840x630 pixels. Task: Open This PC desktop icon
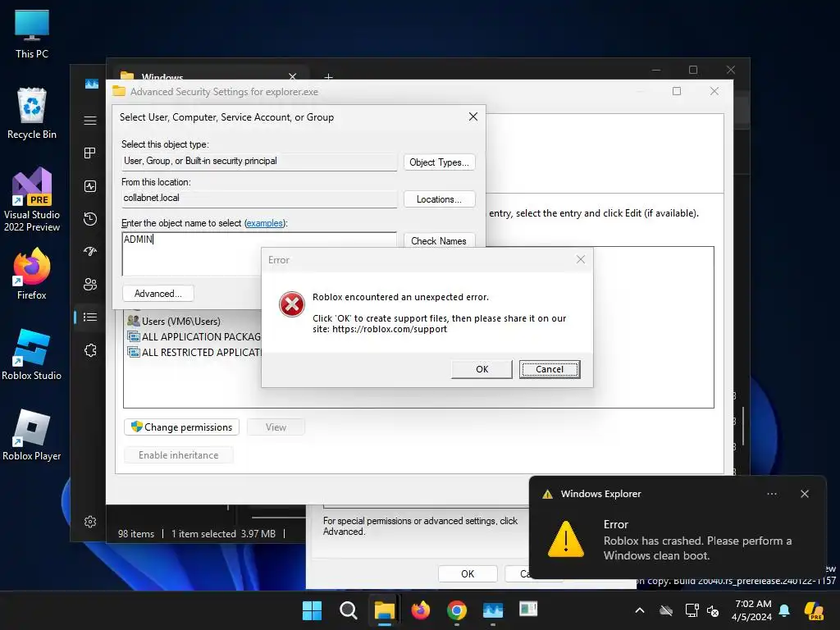[32, 33]
